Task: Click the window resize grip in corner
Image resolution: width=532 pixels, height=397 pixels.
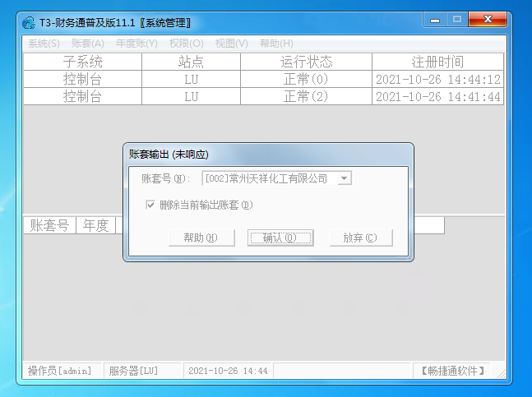Action: pos(502,374)
